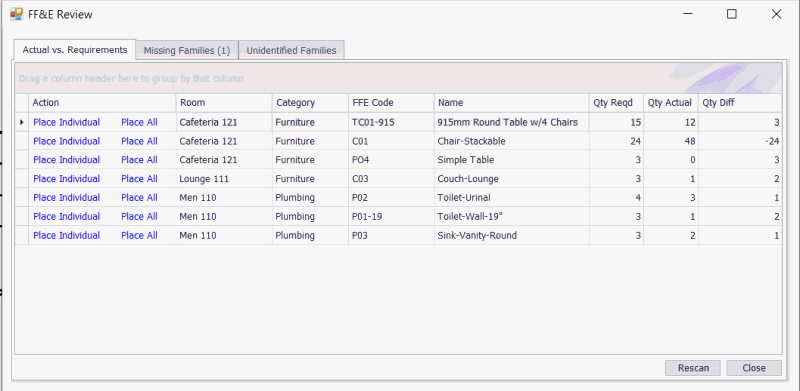This screenshot has width=800, height=391.
Task: Select the P02 FFE code cell
Action: point(391,198)
